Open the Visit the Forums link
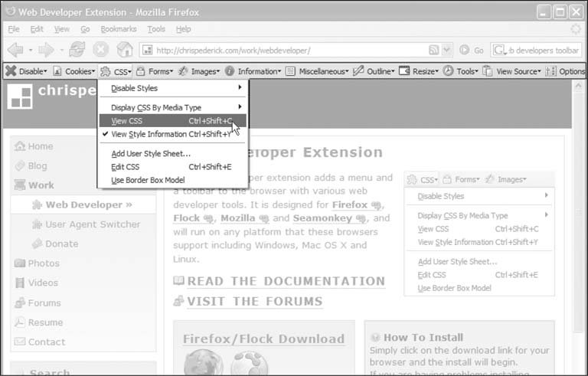 click(x=255, y=301)
